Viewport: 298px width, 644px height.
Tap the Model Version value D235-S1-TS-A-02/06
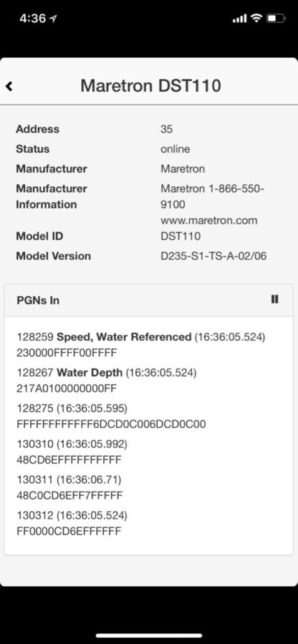click(214, 256)
